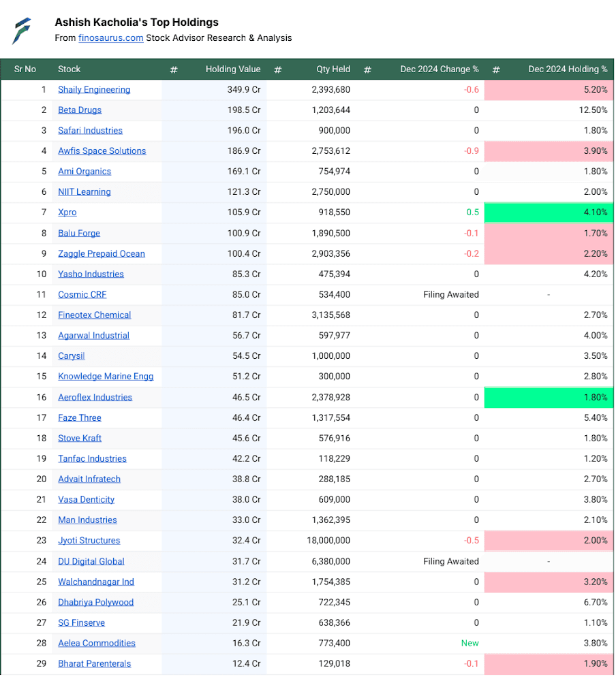Select the Awfis Space Solutions link
The image size is (616, 681).
coord(102,151)
